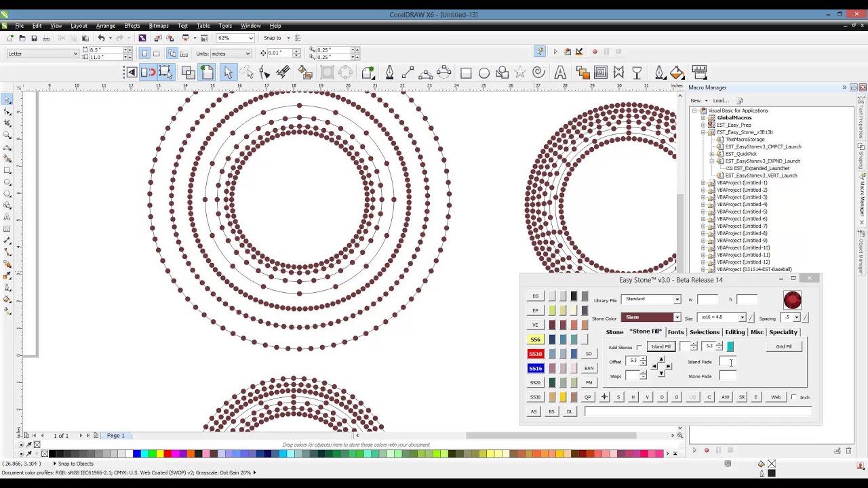868x488 pixels.
Task: Open the Library File Standard dropdown
Action: (x=676, y=300)
